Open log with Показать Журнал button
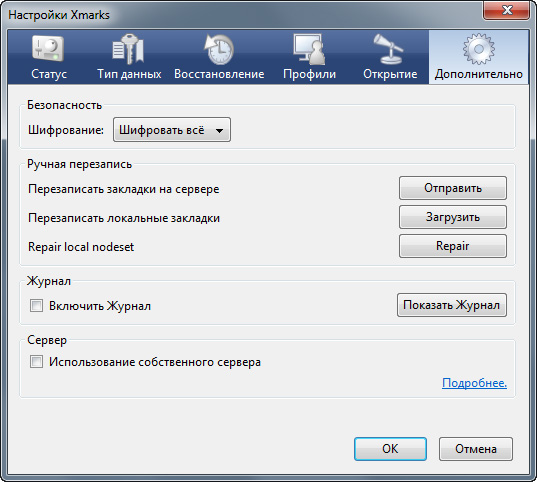 click(x=452, y=305)
